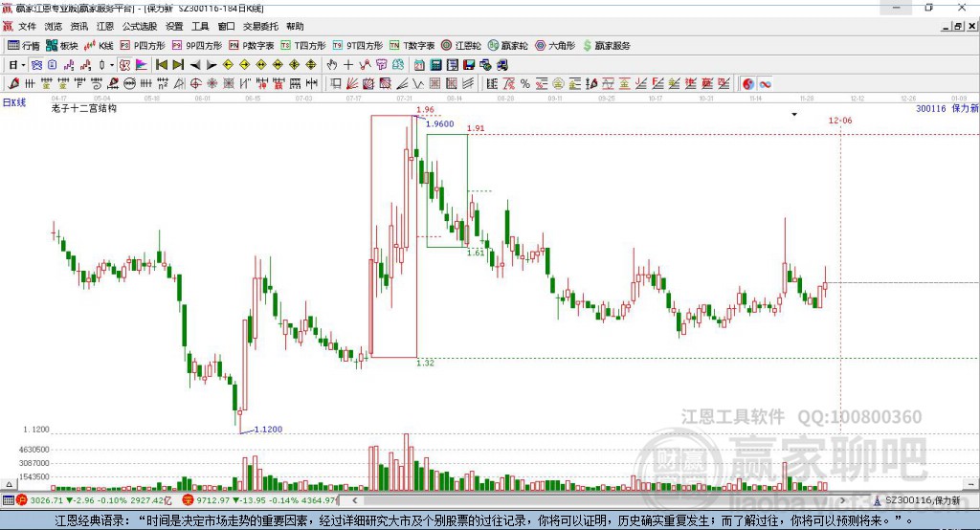Open the 浏览 menu

click(54, 26)
